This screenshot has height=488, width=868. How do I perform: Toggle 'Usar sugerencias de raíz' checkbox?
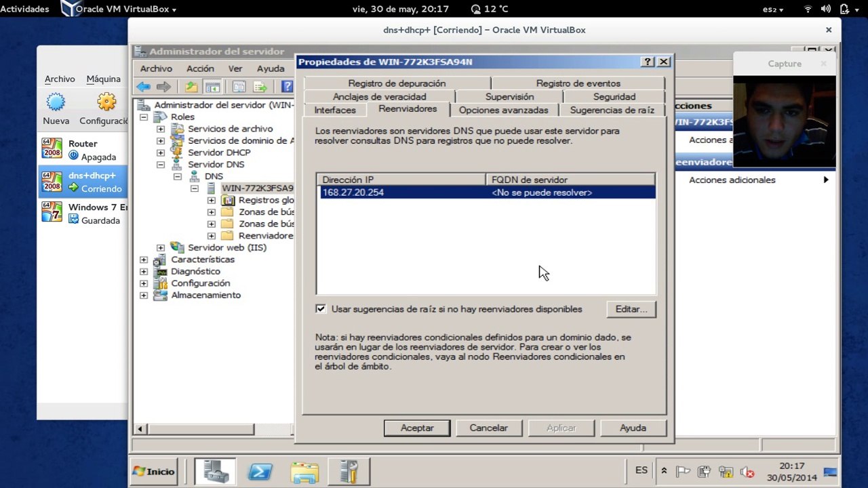click(x=321, y=309)
